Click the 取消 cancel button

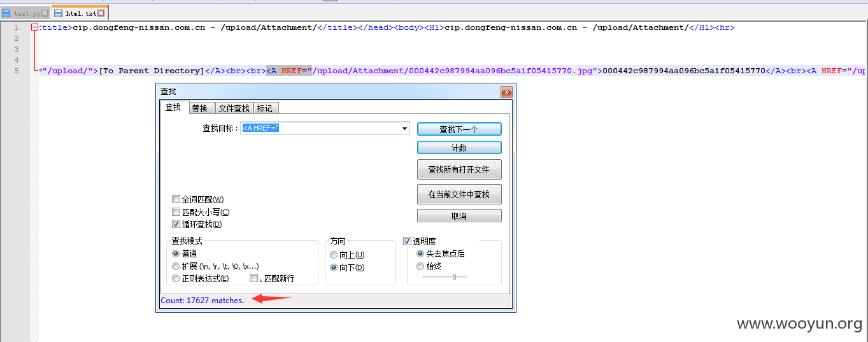459,216
